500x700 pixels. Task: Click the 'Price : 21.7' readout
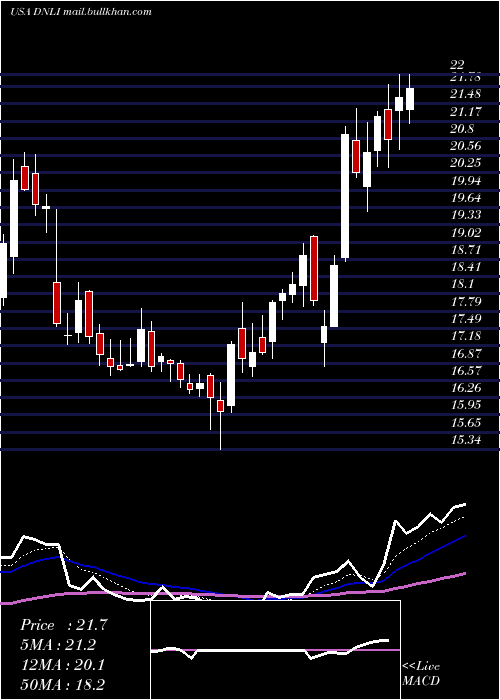(64, 625)
